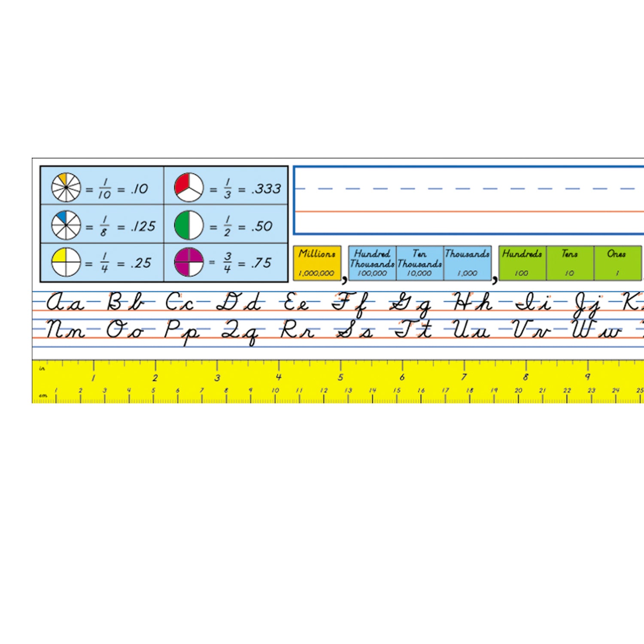The width and height of the screenshot is (644, 644).
Task: Select the one-third red pie circle
Action: coord(189,188)
